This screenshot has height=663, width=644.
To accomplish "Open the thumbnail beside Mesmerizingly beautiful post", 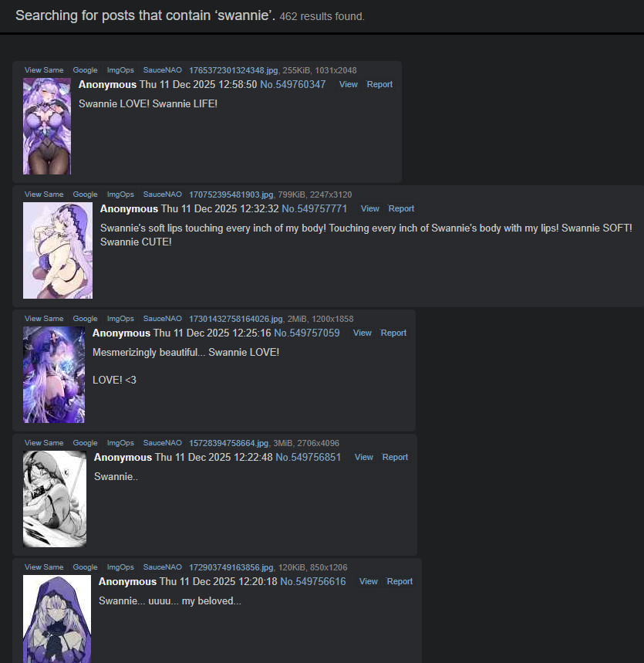I will [x=54, y=374].
